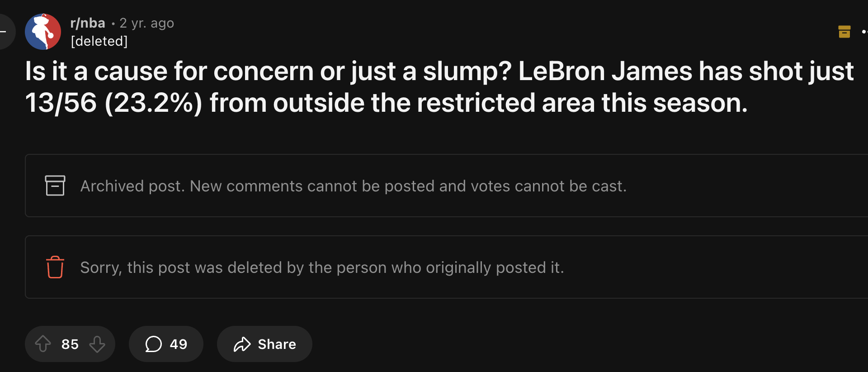
Task: Click the deleted post notice message
Action: (322, 267)
